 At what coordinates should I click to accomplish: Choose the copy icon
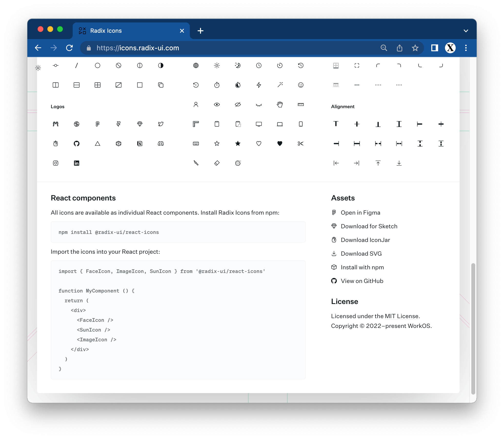[161, 85]
